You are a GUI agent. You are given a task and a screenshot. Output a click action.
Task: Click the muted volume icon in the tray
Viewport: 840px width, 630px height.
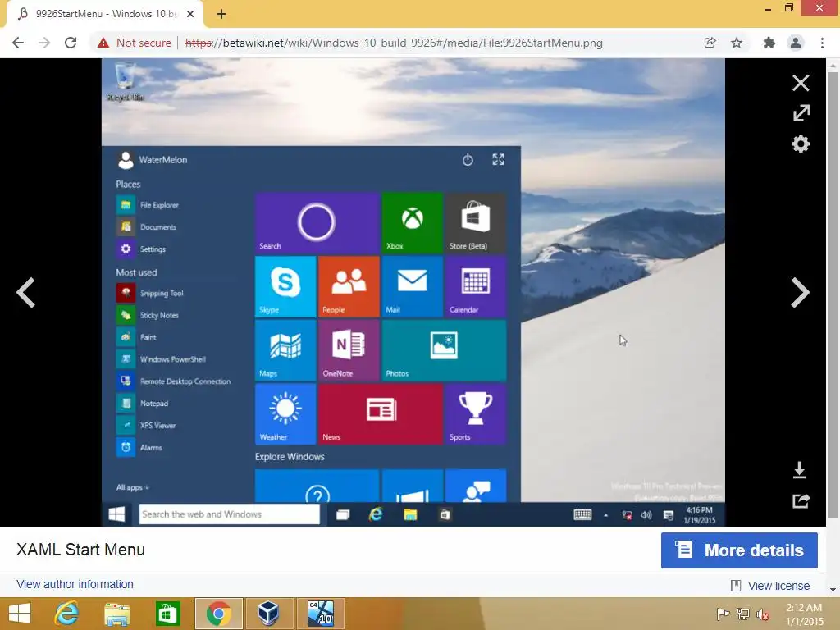pos(762,614)
